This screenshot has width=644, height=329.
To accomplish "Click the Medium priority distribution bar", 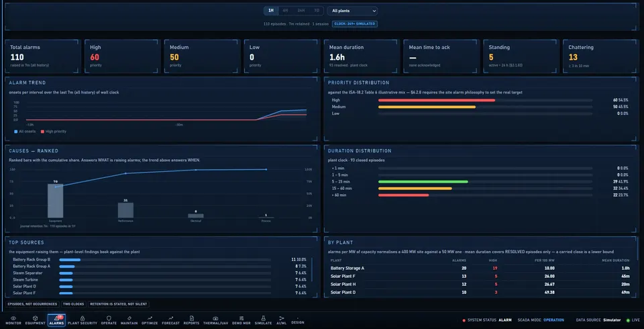I will [427, 107].
